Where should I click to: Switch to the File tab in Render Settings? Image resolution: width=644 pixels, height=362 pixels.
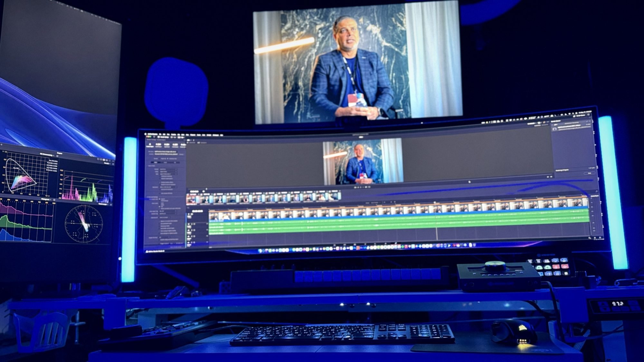(175, 162)
